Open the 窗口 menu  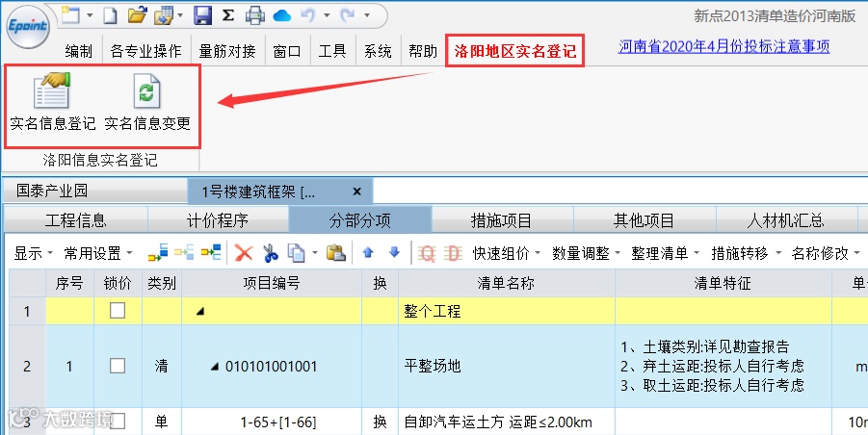pyautogui.click(x=287, y=51)
